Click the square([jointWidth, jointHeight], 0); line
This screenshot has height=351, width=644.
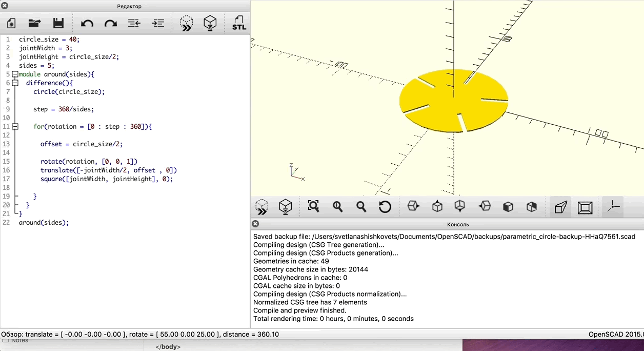107,179
